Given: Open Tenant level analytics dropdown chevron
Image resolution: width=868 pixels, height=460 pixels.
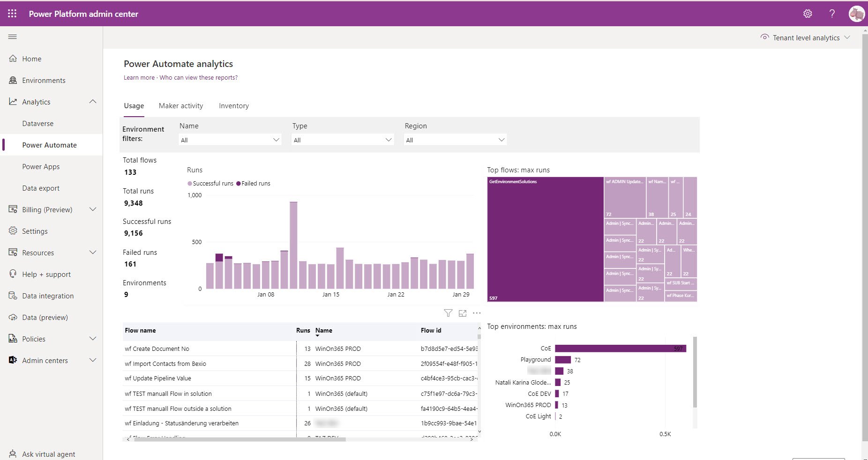Looking at the screenshot, I should (x=847, y=37).
